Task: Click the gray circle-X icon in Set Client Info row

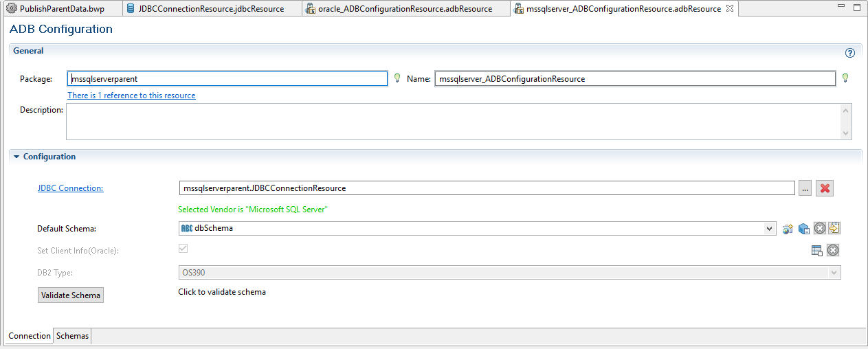Action: point(833,251)
